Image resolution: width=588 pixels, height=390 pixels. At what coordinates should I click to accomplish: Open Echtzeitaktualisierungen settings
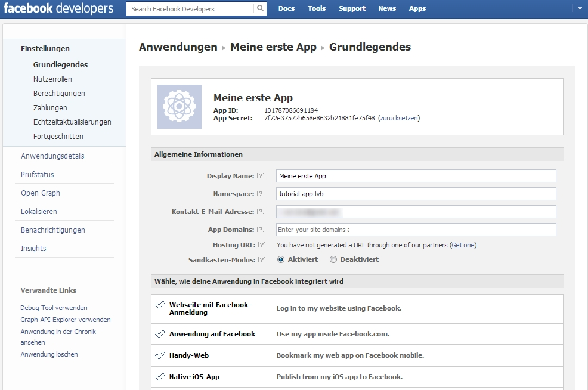[x=72, y=122]
